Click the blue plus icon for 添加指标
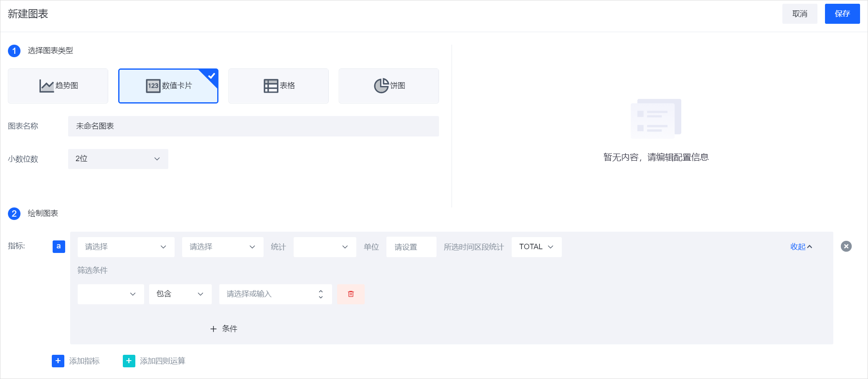This screenshot has height=379, width=868. tap(58, 361)
